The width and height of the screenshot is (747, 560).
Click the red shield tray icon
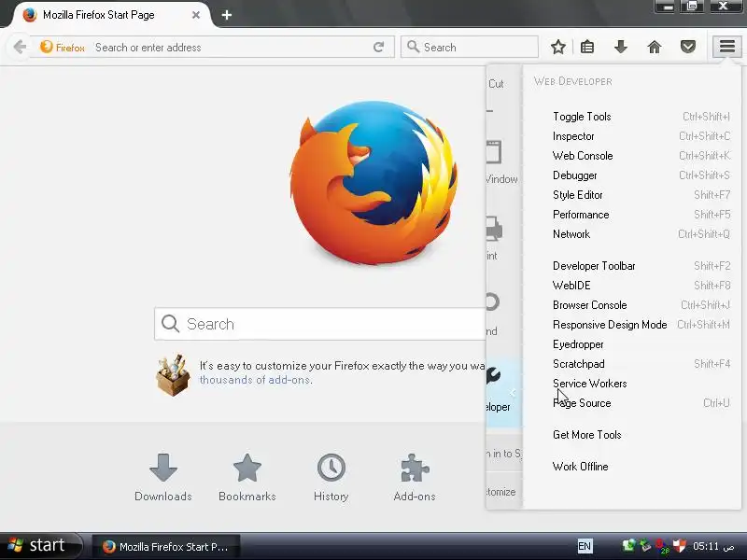pyautogui.click(x=680, y=545)
